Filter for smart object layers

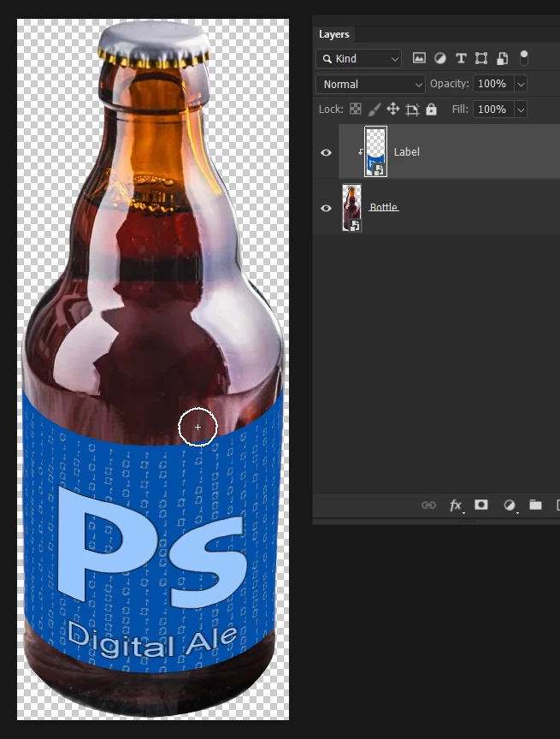502,58
